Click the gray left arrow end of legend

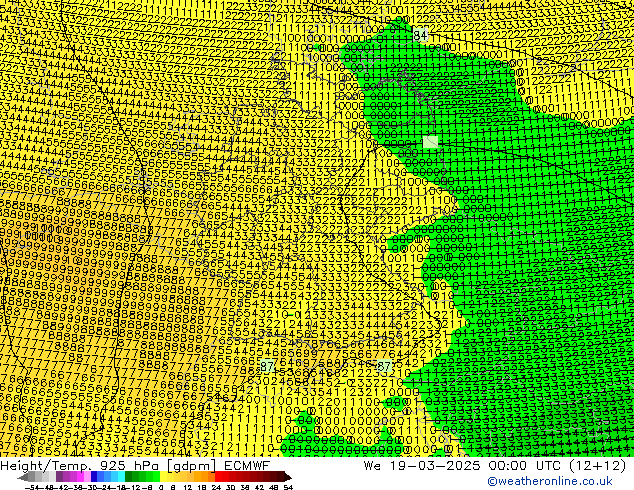pos(23,477)
